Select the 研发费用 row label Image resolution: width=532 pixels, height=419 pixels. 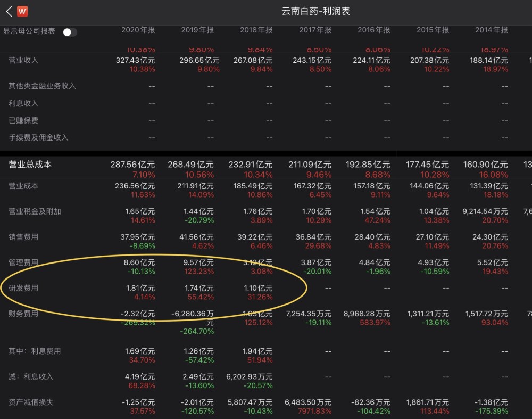pos(23,288)
